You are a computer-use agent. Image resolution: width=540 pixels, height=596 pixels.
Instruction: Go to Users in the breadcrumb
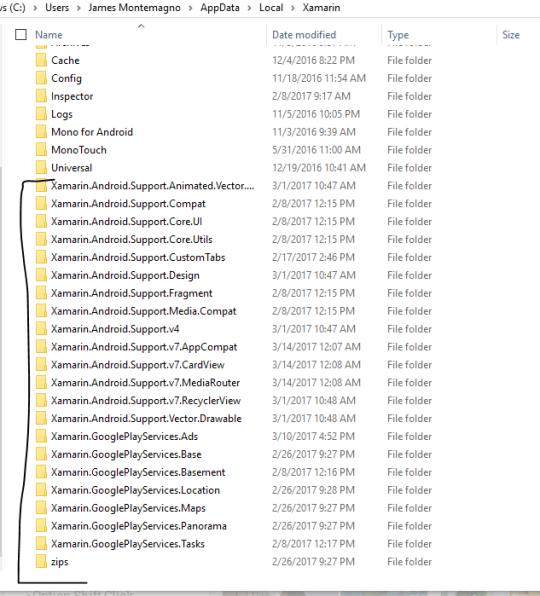pyautogui.click(x=57, y=8)
